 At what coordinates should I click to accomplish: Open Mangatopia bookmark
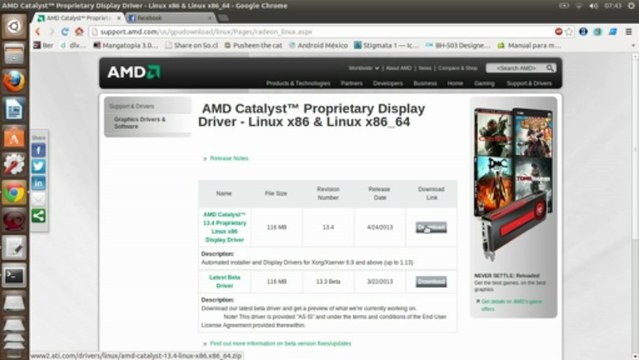[126, 45]
